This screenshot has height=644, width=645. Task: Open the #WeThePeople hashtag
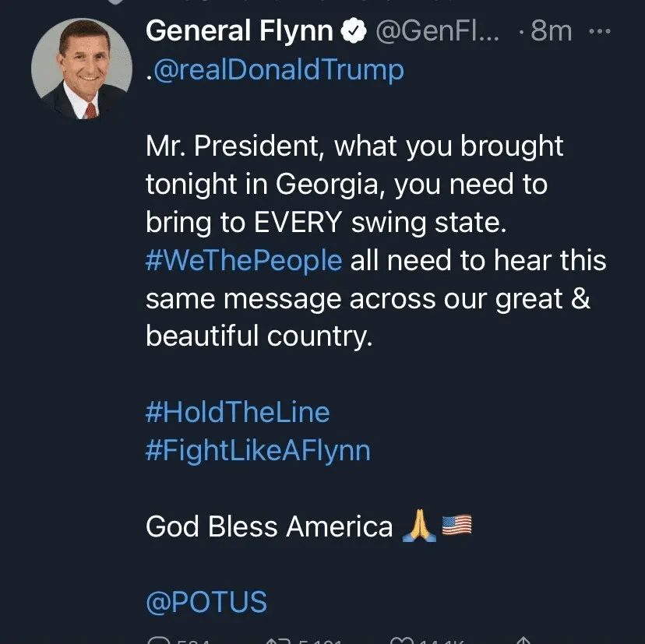tap(244, 260)
